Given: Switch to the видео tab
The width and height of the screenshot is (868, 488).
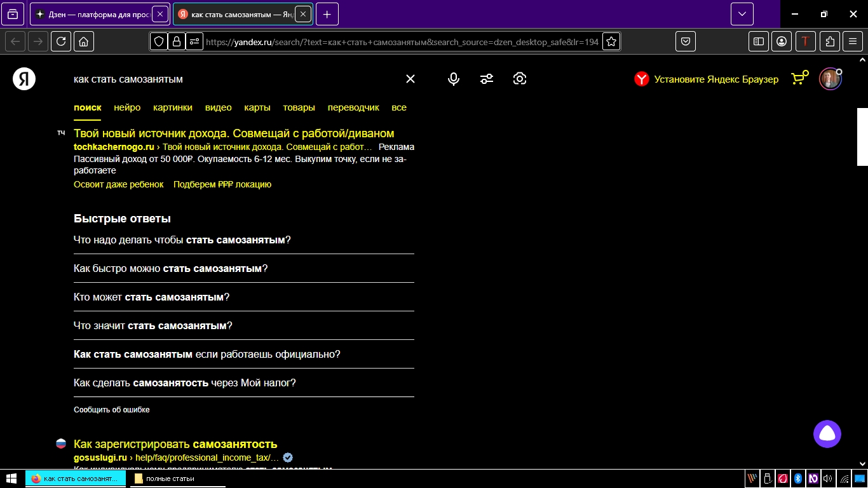Looking at the screenshot, I should pyautogui.click(x=219, y=107).
